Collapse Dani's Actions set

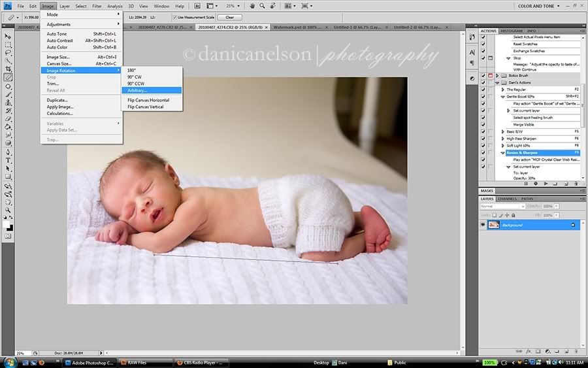[x=497, y=82]
